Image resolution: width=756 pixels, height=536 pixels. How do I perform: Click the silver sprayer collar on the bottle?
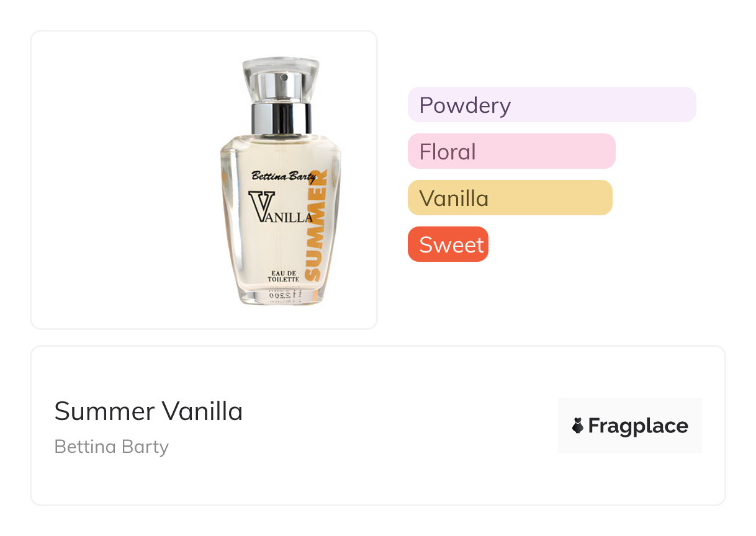point(281,118)
